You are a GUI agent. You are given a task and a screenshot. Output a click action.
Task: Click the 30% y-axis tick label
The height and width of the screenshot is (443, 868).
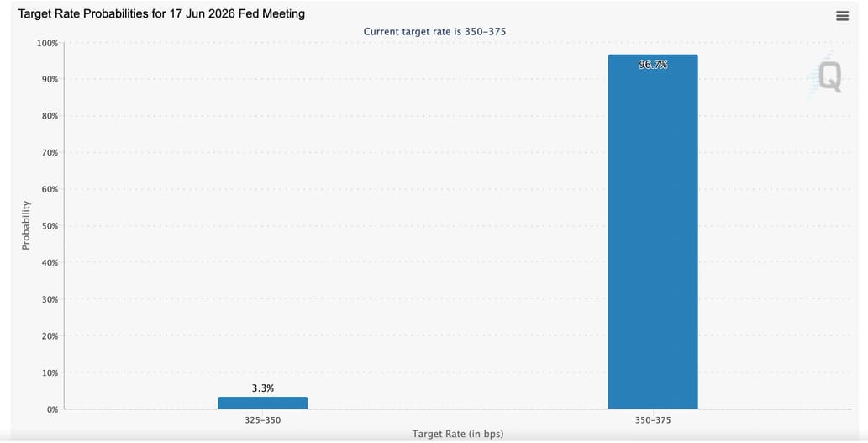50,299
